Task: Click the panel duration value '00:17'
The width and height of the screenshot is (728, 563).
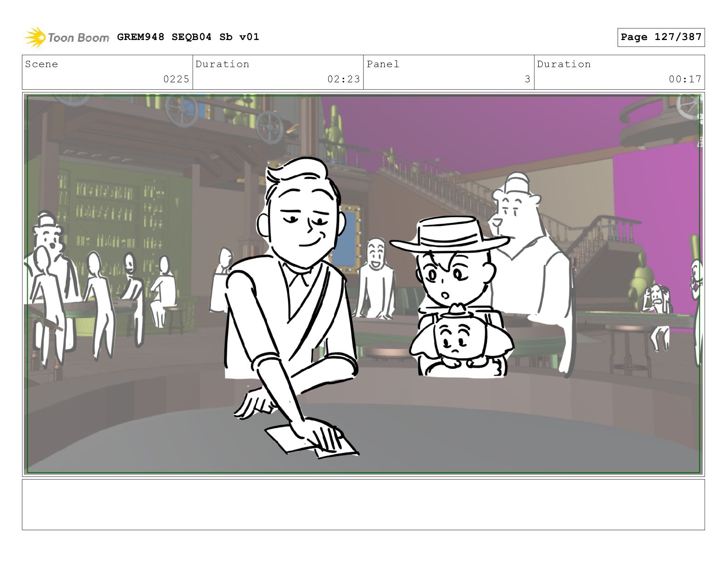Action: click(x=685, y=79)
